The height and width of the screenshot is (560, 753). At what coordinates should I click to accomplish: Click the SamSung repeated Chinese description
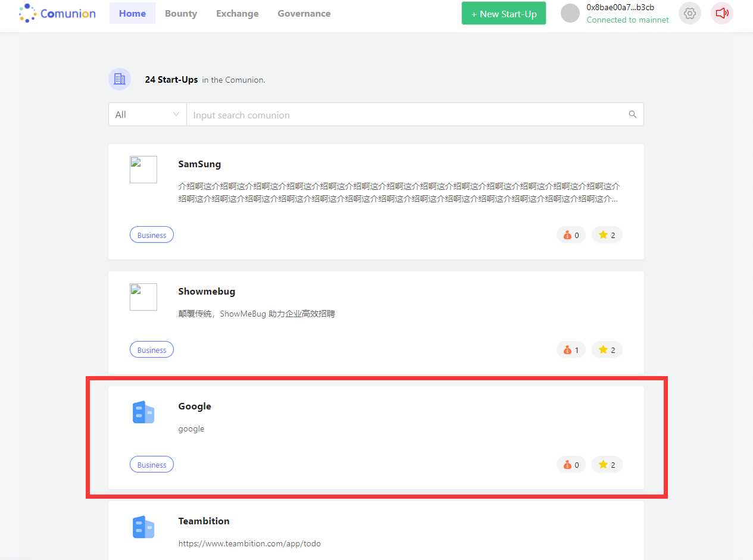pos(399,193)
